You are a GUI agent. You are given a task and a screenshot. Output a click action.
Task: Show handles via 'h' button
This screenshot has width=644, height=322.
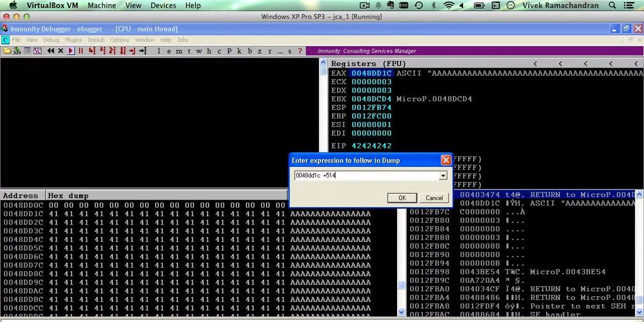coord(209,51)
